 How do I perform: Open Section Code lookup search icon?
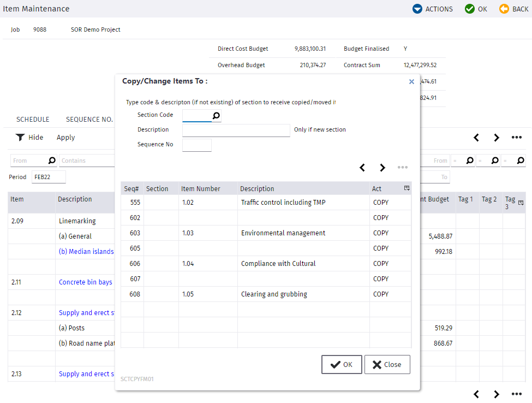click(x=216, y=115)
